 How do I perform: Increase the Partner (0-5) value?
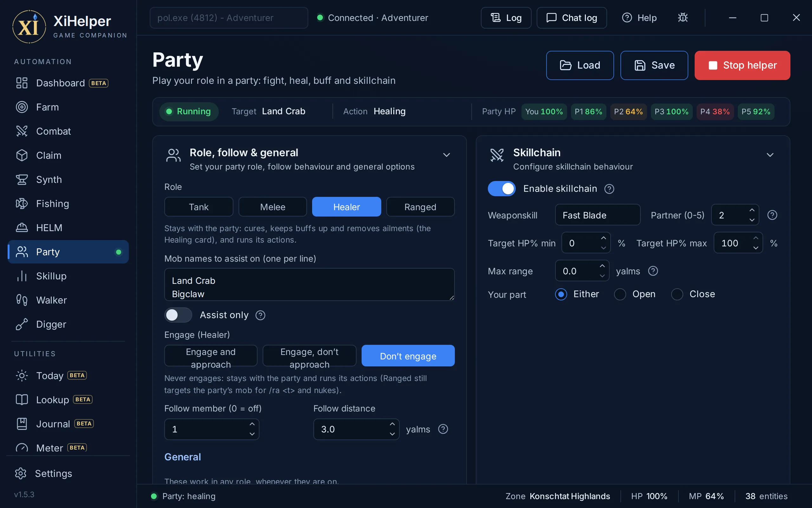tap(752, 210)
